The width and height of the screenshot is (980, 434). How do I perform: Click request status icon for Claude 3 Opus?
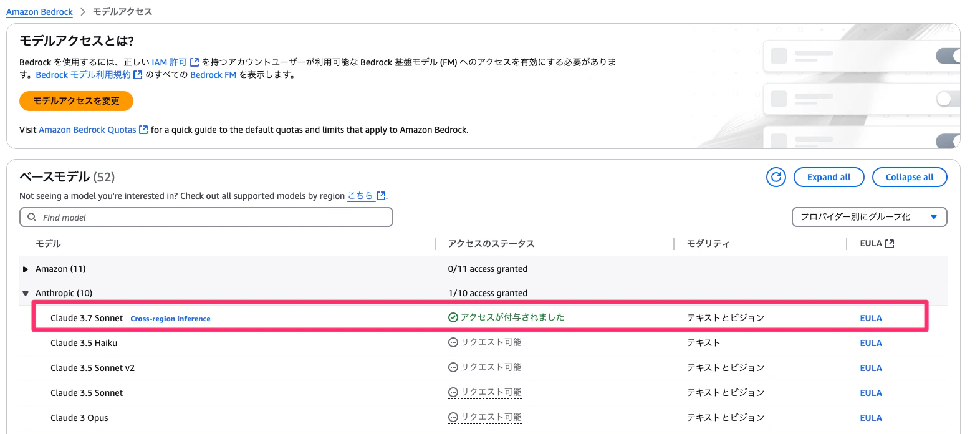(x=453, y=417)
